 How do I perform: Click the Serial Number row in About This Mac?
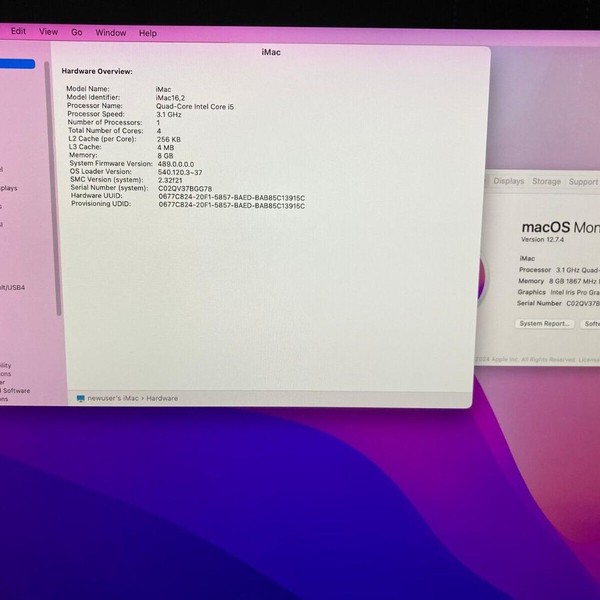(x=558, y=303)
